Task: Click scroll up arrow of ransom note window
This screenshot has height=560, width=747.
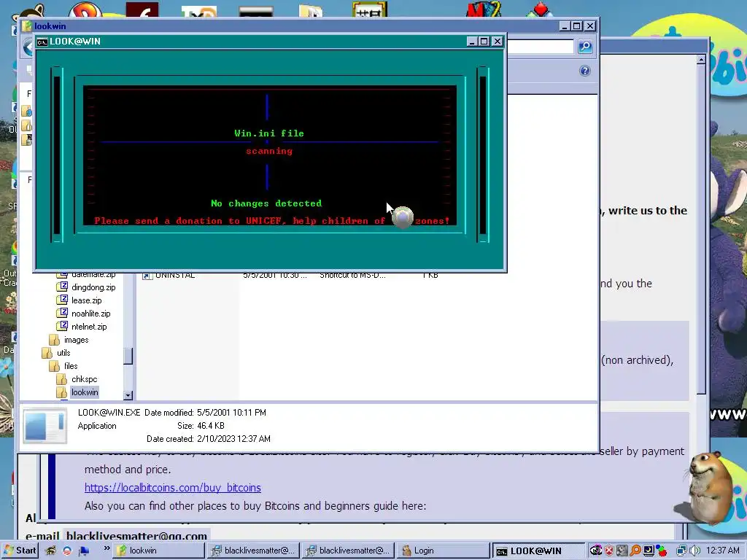Action: [701, 60]
